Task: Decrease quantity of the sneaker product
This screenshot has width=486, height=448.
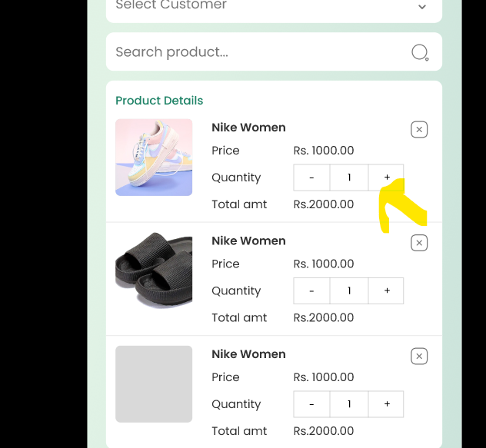Action: [x=311, y=178]
